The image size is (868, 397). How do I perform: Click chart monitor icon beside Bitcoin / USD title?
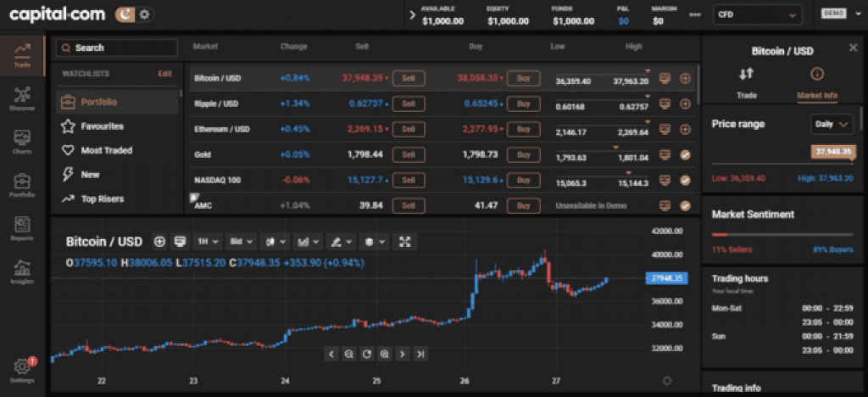click(x=180, y=242)
